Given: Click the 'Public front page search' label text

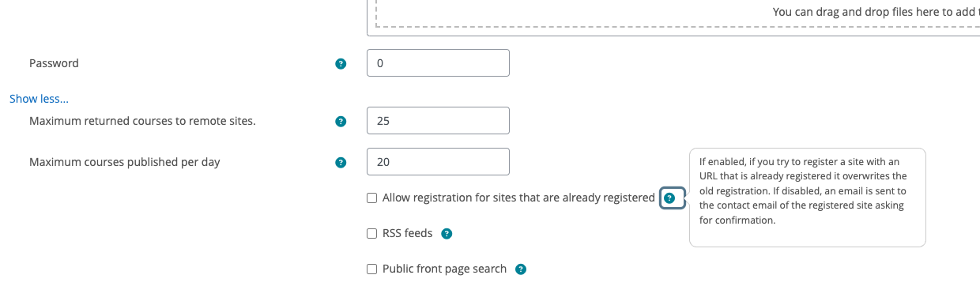Looking at the screenshot, I should tap(444, 269).
